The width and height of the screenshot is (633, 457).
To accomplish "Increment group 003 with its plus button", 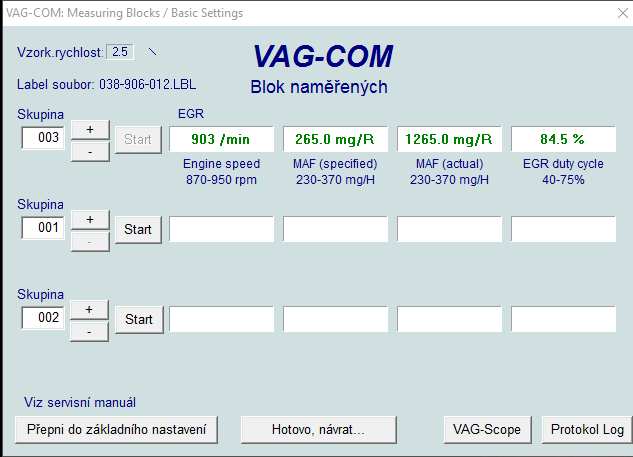I will coord(90,130).
